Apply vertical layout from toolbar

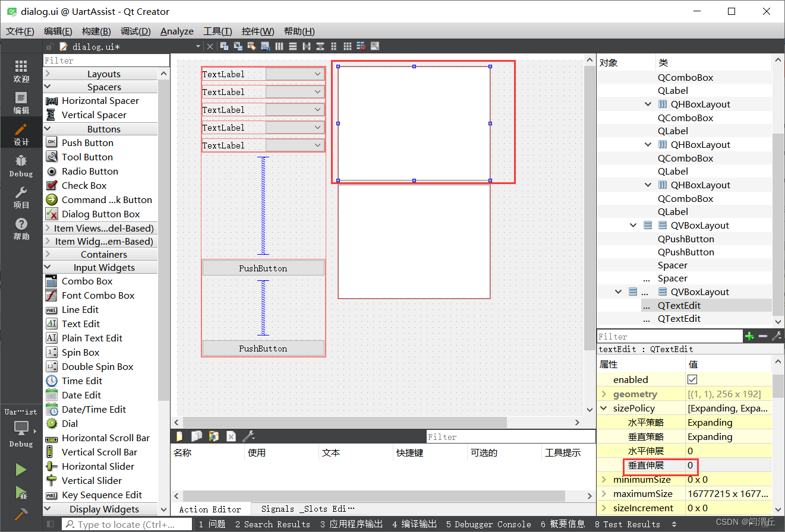point(293,46)
